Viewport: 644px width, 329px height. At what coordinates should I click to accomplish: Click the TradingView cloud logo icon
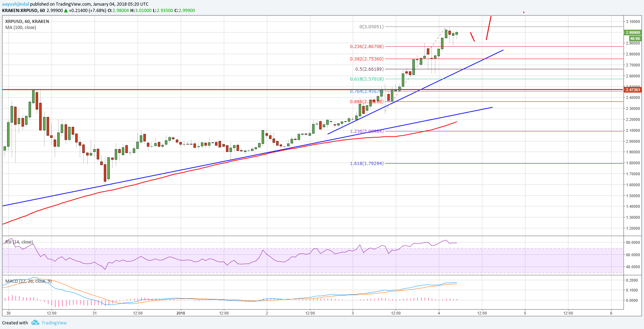pos(35,323)
